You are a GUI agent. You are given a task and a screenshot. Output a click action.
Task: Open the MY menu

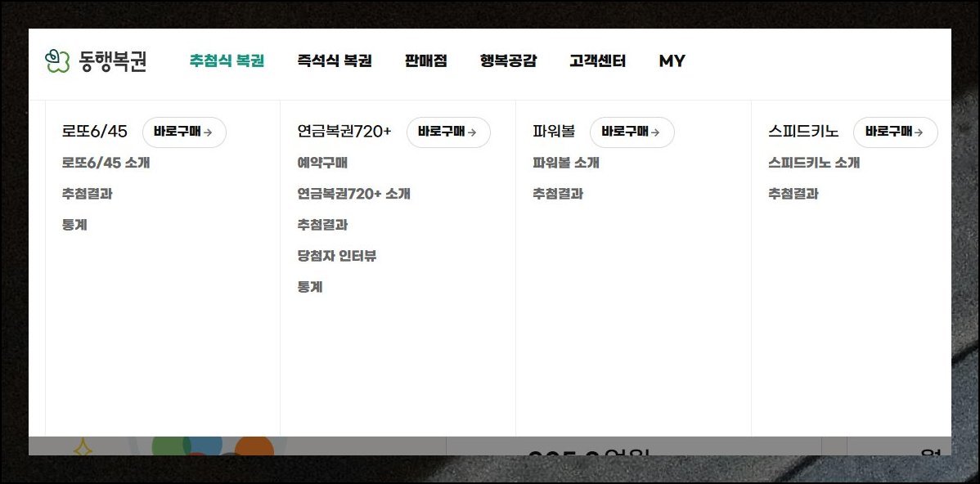pyautogui.click(x=672, y=61)
